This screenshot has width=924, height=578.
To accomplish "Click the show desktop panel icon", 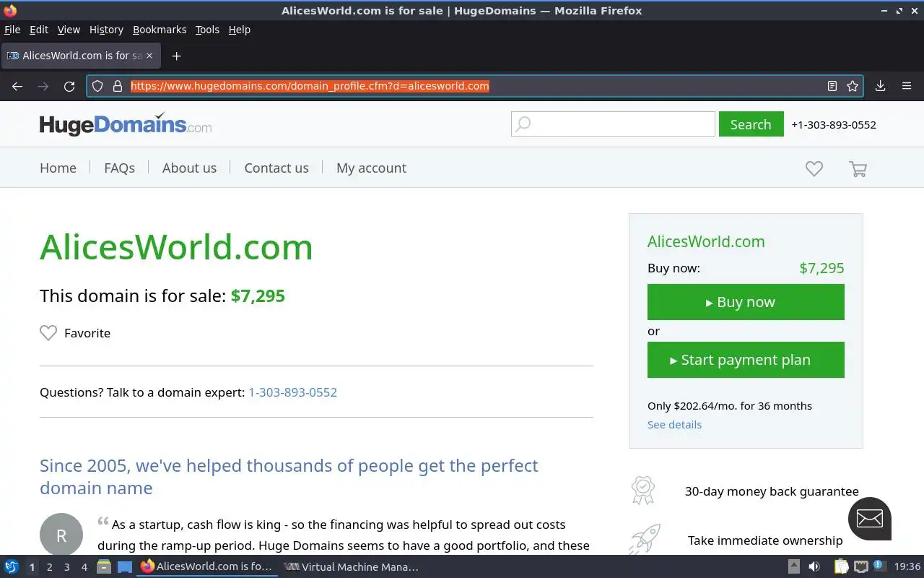I will (x=125, y=567).
